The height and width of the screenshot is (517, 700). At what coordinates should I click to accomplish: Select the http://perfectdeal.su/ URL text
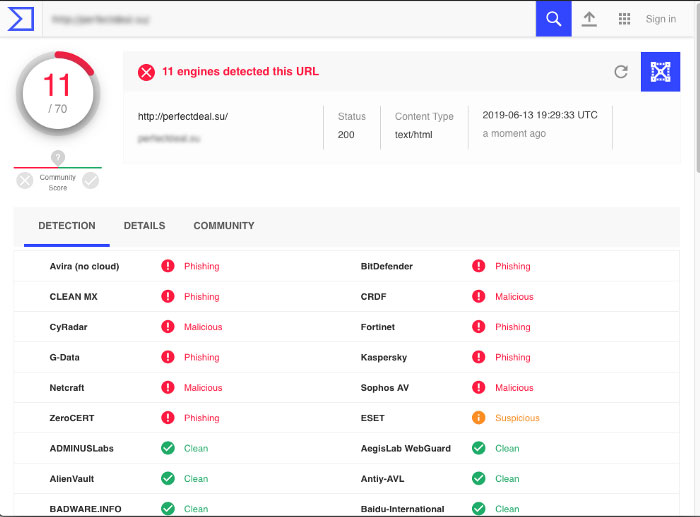pyautogui.click(x=183, y=117)
